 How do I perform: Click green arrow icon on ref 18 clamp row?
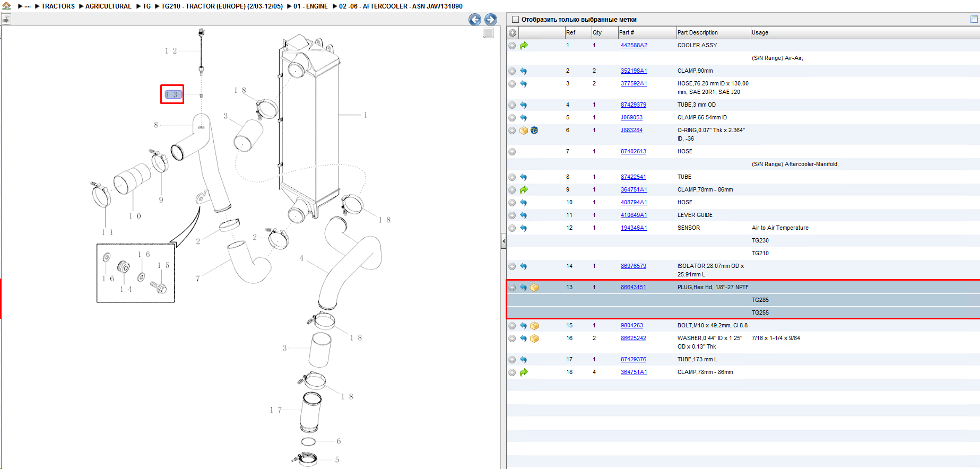524,372
